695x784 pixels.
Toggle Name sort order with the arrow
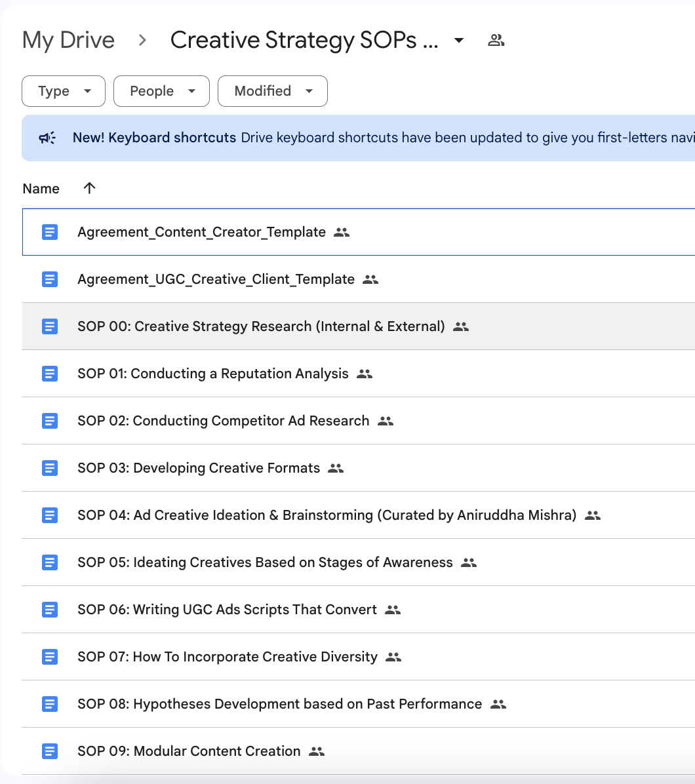pos(89,188)
